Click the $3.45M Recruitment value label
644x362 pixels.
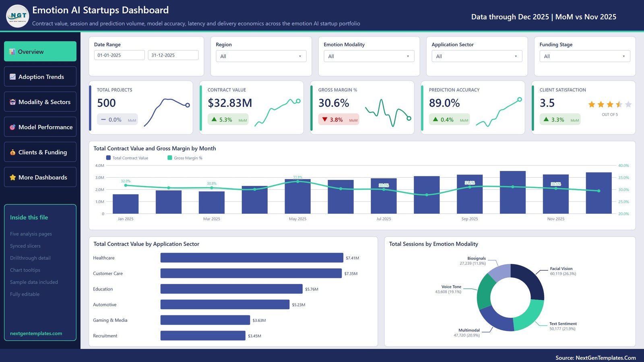click(x=255, y=336)
